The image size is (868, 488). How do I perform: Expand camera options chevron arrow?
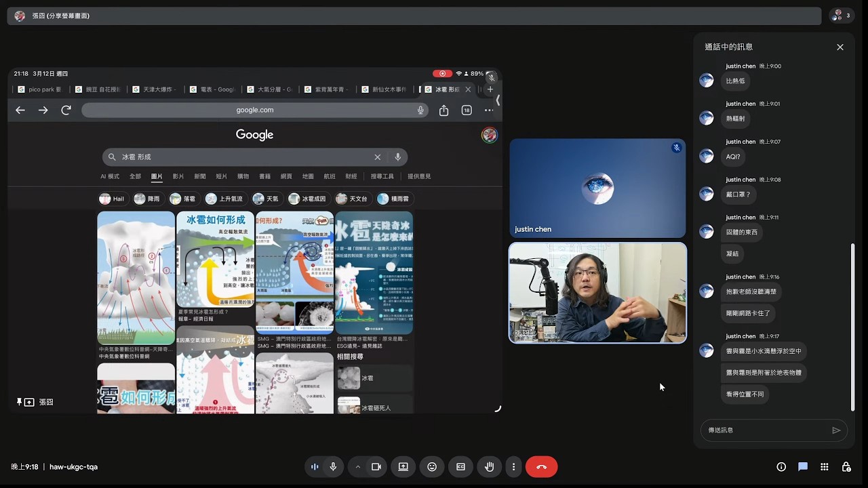pyautogui.click(x=357, y=467)
